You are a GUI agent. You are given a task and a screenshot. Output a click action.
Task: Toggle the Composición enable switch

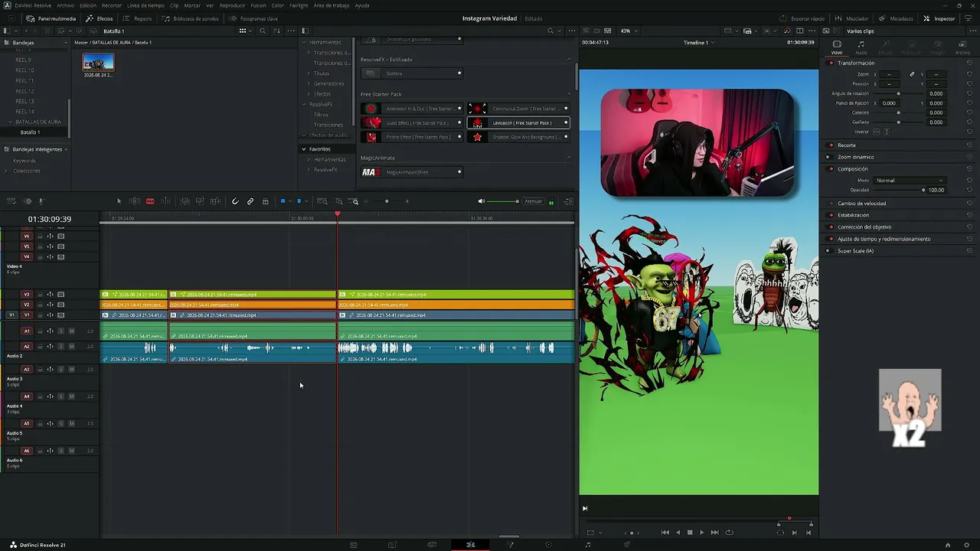831,168
